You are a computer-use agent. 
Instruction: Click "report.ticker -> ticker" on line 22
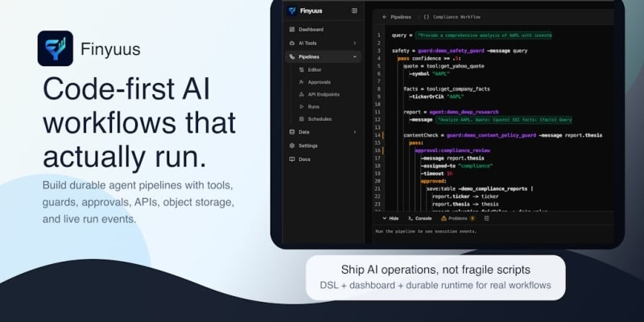click(465, 196)
